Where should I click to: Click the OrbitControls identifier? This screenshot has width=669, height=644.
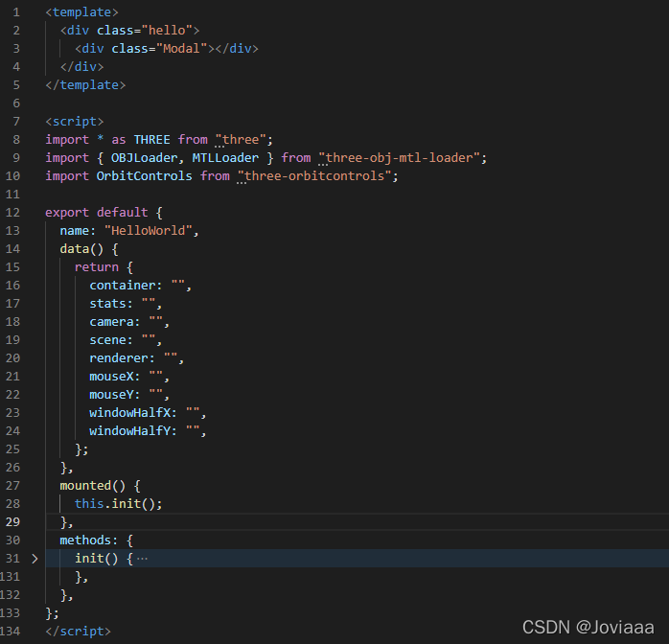(x=144, y=176)
